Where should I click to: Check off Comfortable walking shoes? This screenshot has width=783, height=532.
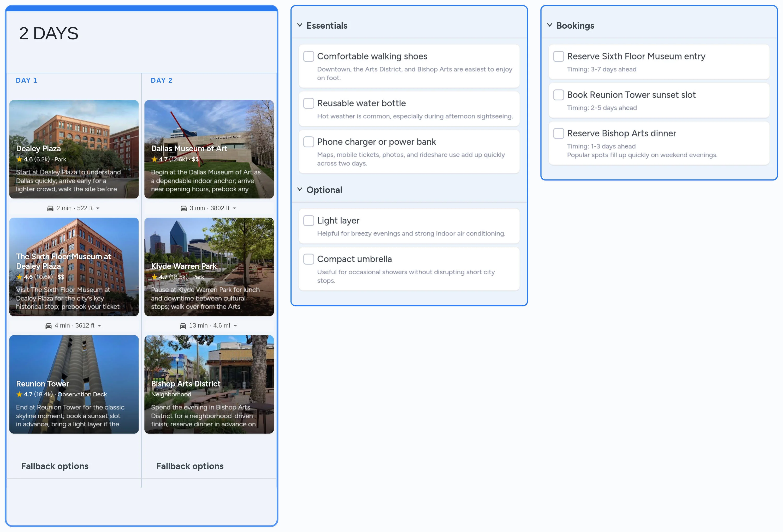(x=309, y=56)
